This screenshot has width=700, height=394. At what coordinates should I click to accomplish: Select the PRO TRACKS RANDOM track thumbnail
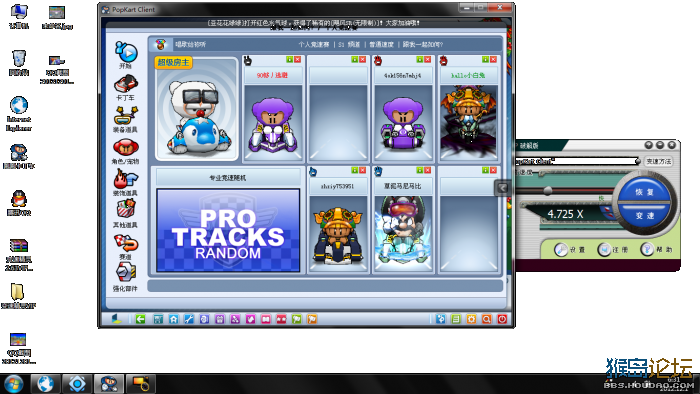[228, 230]
